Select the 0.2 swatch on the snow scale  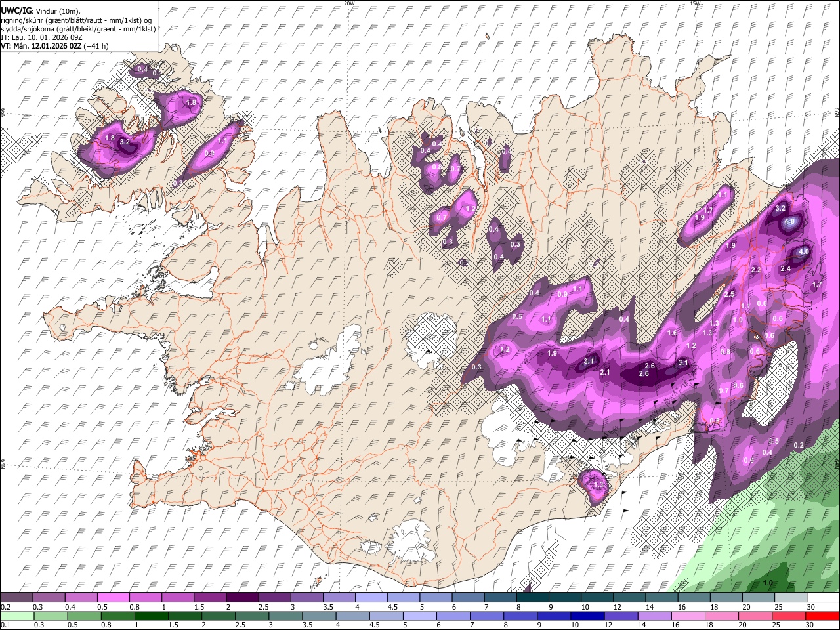click(x=16, y=598)
